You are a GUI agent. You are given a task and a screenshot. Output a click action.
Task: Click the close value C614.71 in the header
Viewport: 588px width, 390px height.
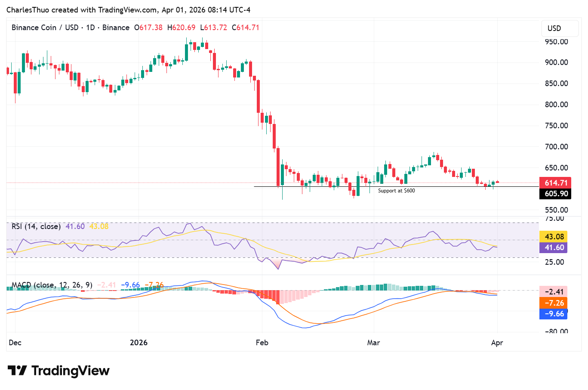pos(246,28)
